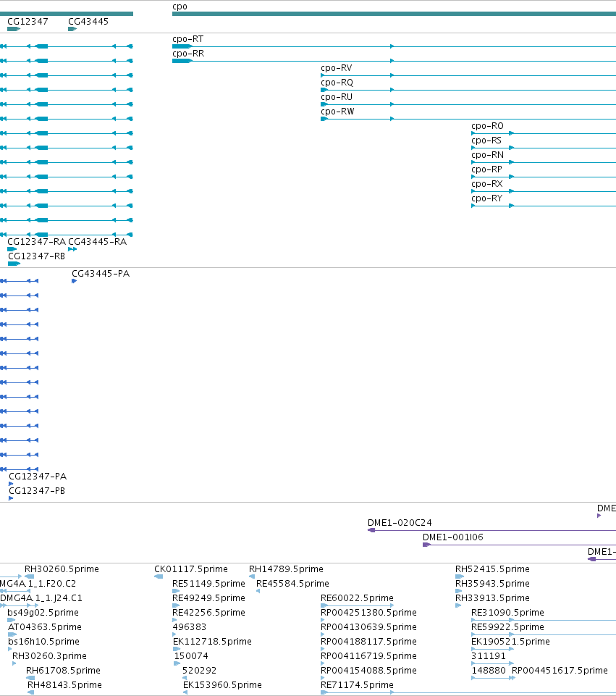Click the CG43445 gene label
This screenshot has height=696, width=616.
coord(88,21)
